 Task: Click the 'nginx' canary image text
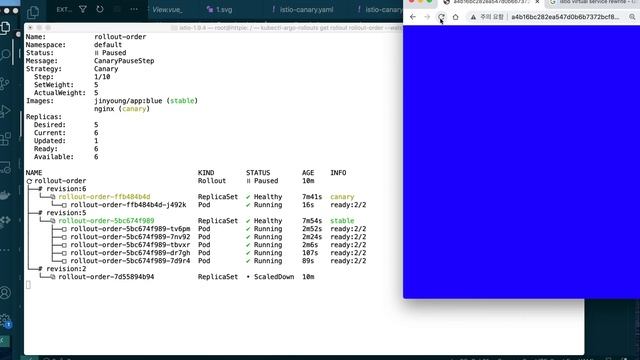pyautogui.click(x=104, y=109)
